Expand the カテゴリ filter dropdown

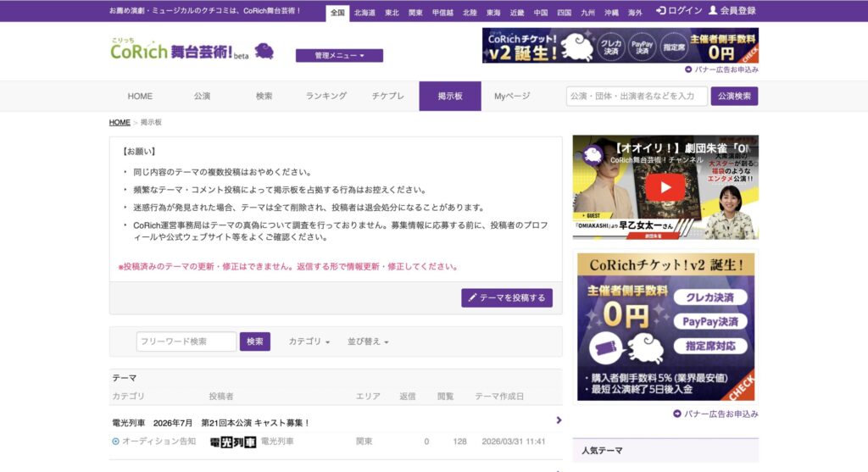tap(309, 342)
